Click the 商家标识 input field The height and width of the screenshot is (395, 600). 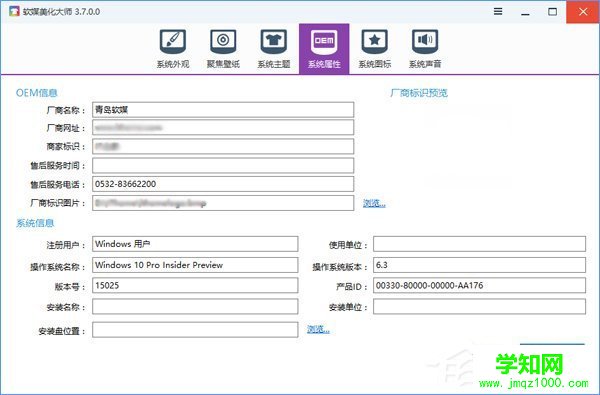223,146
